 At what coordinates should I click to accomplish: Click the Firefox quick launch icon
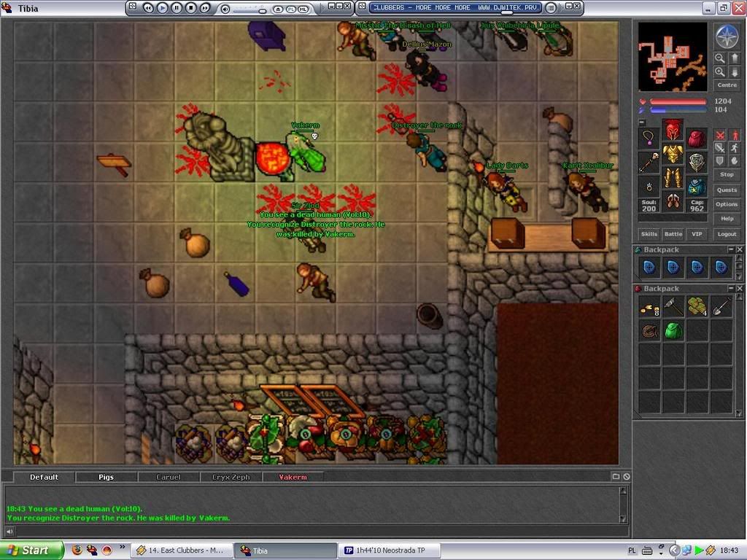click(x=77, y=550)
